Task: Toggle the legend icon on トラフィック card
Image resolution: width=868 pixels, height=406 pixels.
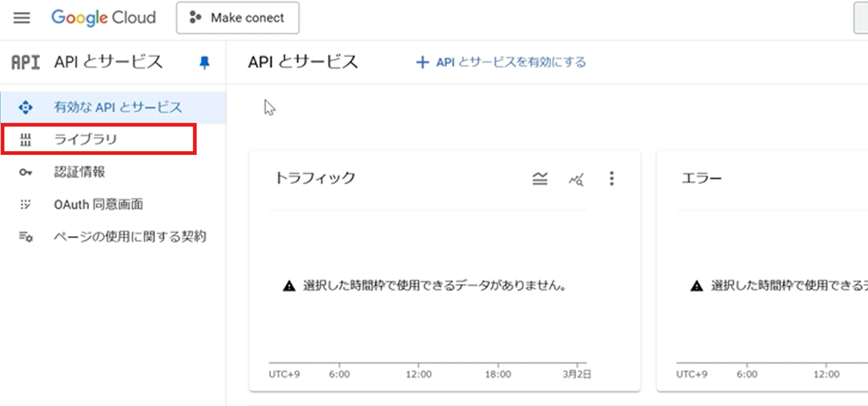Action: tap(540, 179)
